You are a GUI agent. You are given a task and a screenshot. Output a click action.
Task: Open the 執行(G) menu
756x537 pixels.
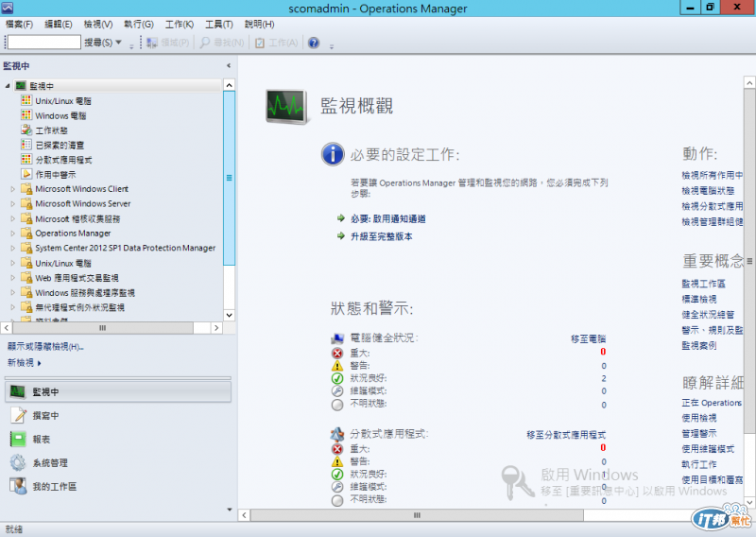pos(138,25)
